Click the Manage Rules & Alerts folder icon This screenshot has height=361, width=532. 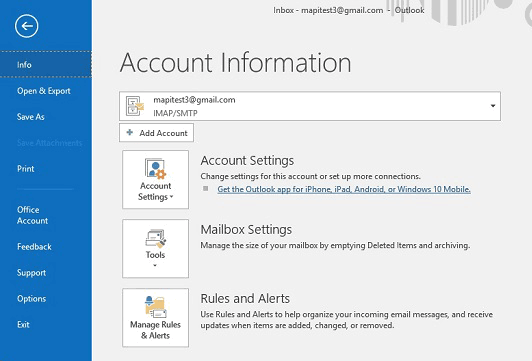tap(155, 307)
